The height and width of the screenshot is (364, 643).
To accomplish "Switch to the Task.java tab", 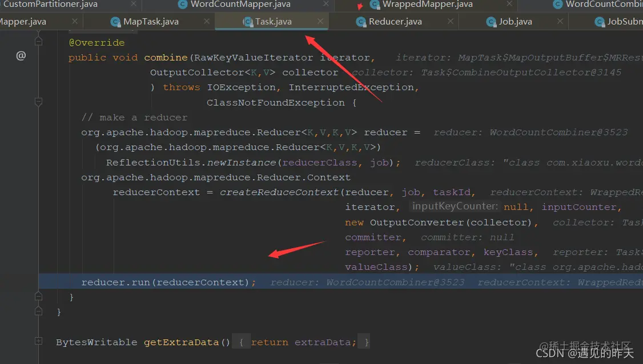I will 273,22.
